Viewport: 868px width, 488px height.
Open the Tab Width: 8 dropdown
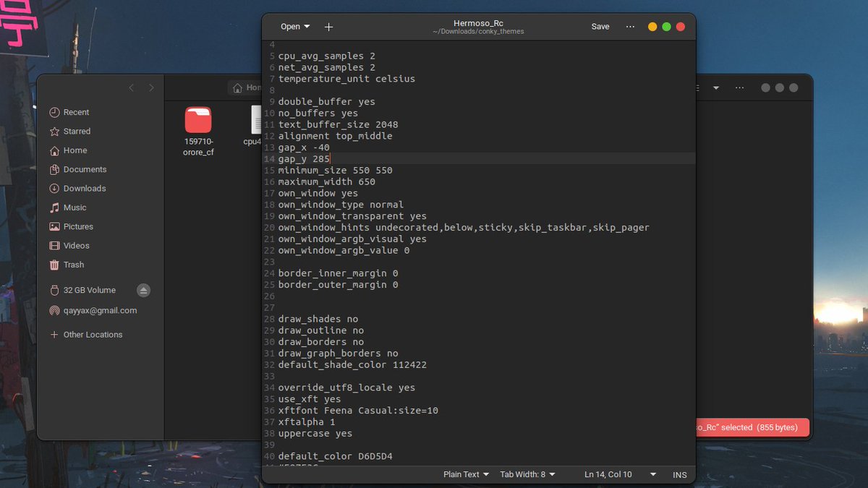pos(528,474)
